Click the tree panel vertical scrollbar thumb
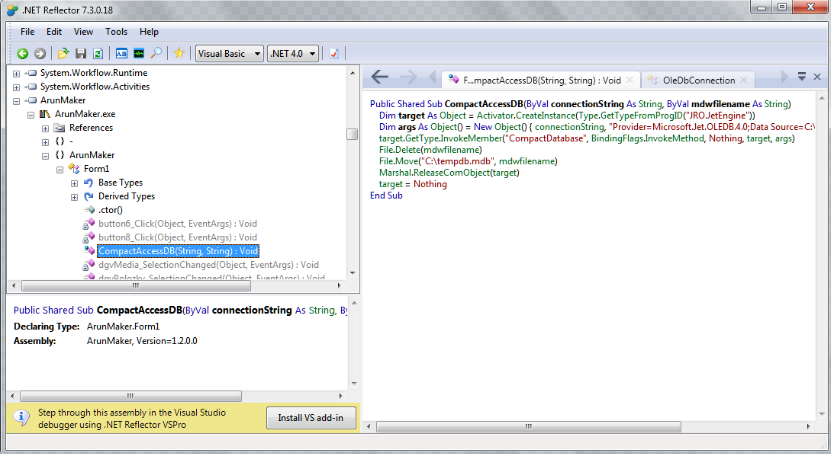This screenshot has height=454, width=831. click(x=352, y=135)
